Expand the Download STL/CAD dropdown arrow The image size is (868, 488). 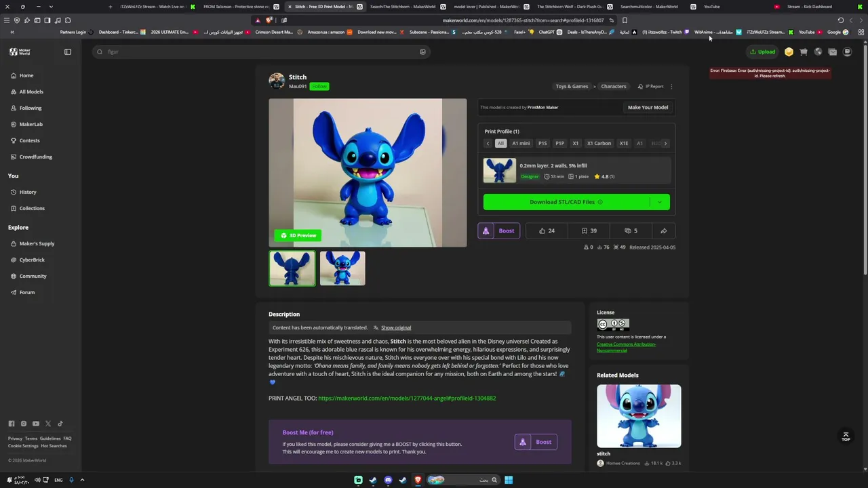point(658,202)
